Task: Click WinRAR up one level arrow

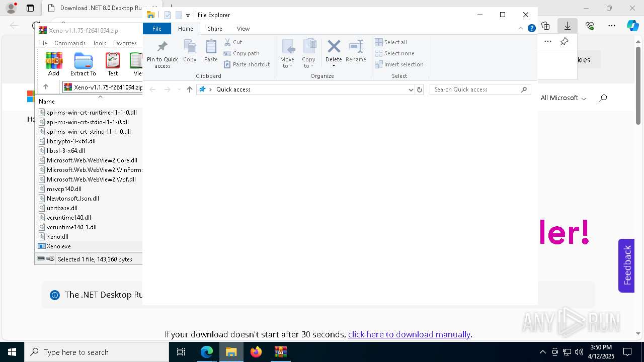Action: [x=46, y=87]
